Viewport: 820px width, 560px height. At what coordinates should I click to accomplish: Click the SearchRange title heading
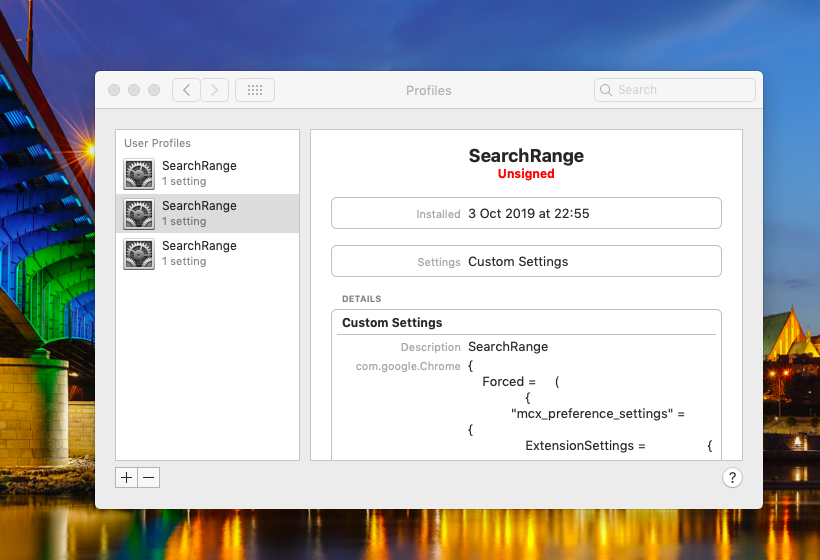[526, 156]
